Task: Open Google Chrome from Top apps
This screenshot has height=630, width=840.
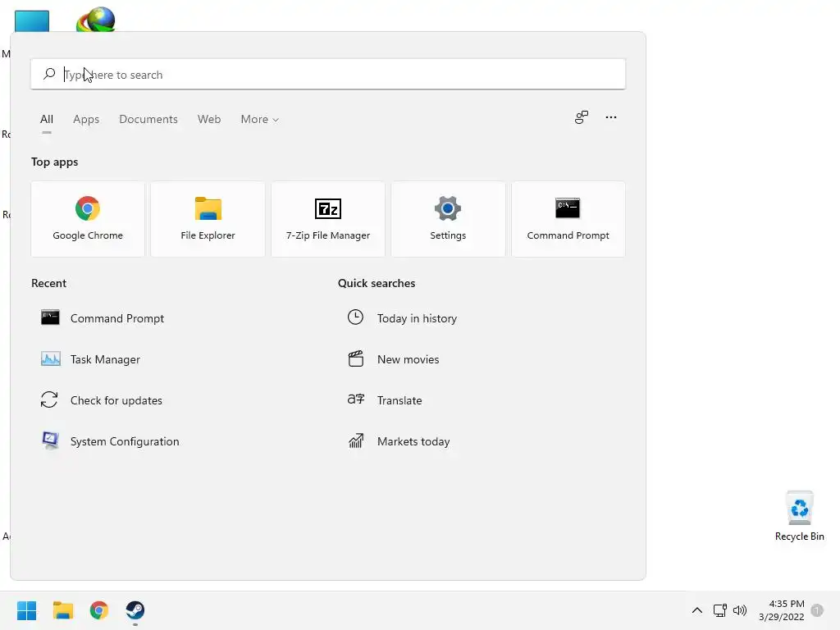Action: coord(88,219)
